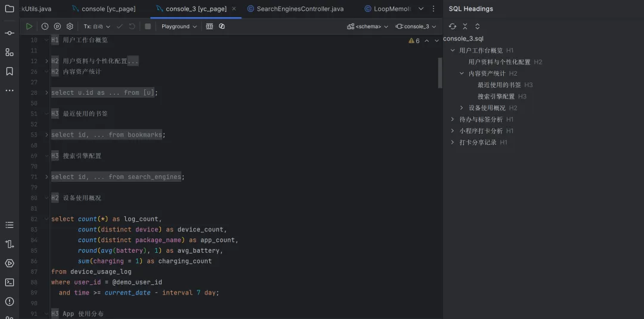The height and width of the screenshot is (319, 644).
Task: Click the SQL Headings panel title
Action: pyautogui.click(x=470, y=8)
